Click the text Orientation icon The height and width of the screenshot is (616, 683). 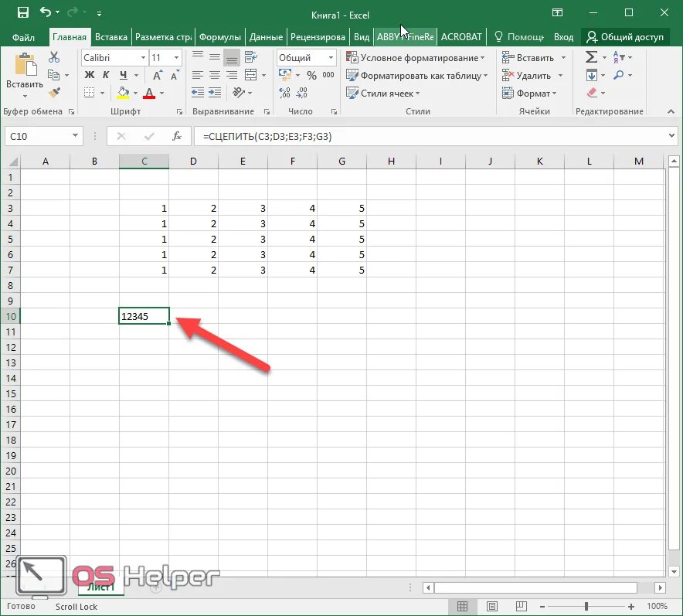click(x=239, y=92)
